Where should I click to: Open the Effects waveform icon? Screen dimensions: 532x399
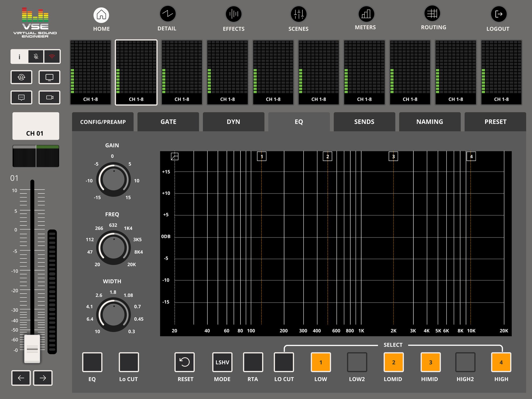point(234,14)
